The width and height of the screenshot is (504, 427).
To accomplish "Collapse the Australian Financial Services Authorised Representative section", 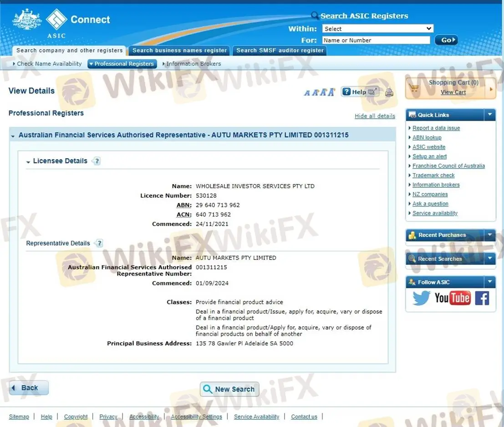I will point(13,136).
